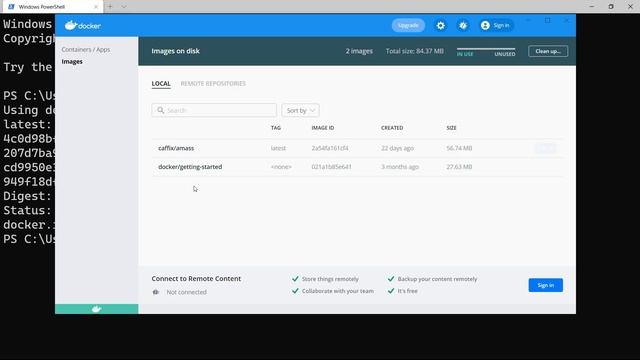Click the 22 days ago cell
640x360 pixels.
coord(397,148)
